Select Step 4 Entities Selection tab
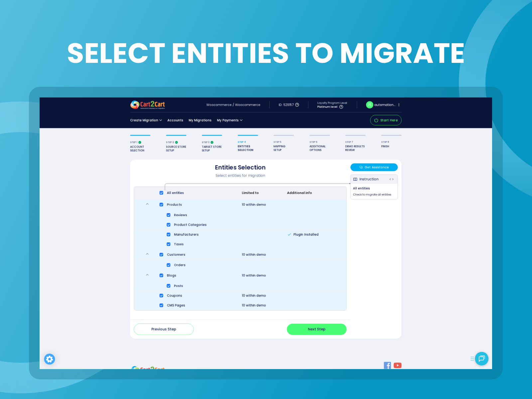Viewport: 532px width, 399px height. (x=248, y=144)
